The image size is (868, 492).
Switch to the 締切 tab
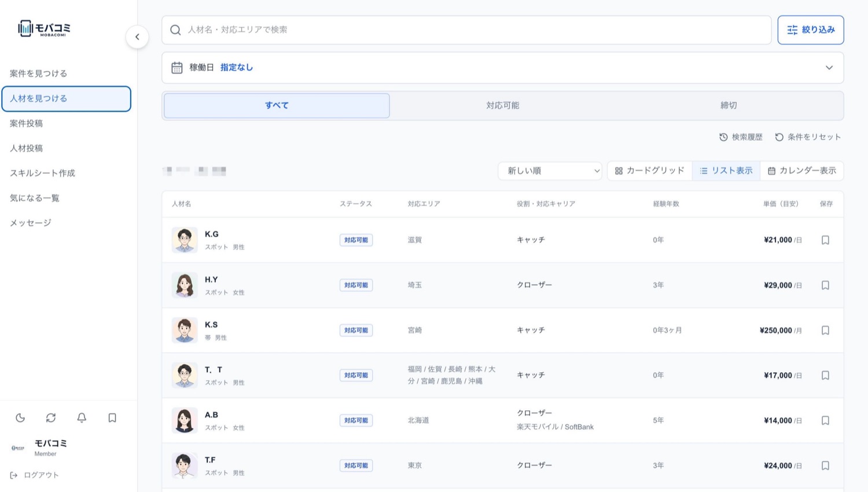point(729,105)
